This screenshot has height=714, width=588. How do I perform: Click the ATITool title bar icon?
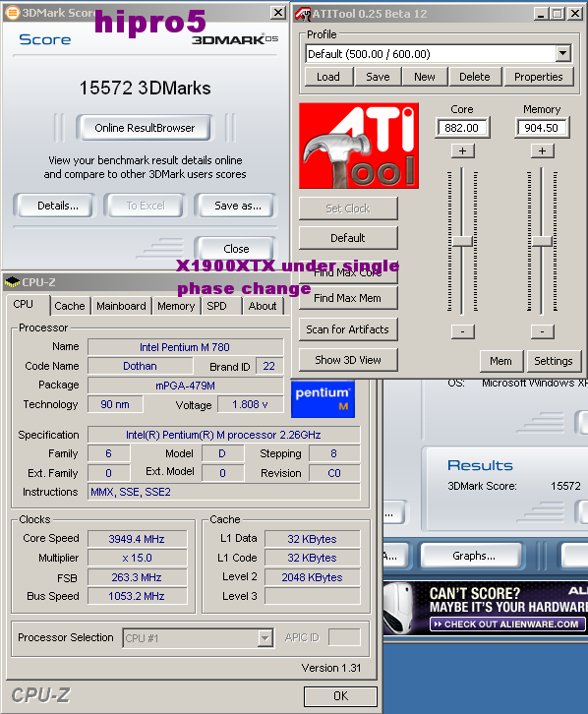(303, 14)
